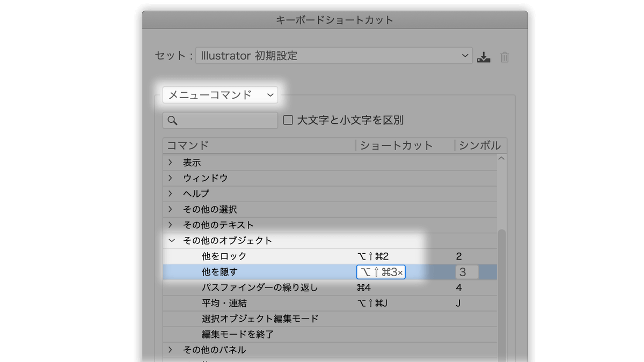This screenshot has width=644, height=362.
Task: Click the magnifying glass search icon
Action: [x=172, y=120]
